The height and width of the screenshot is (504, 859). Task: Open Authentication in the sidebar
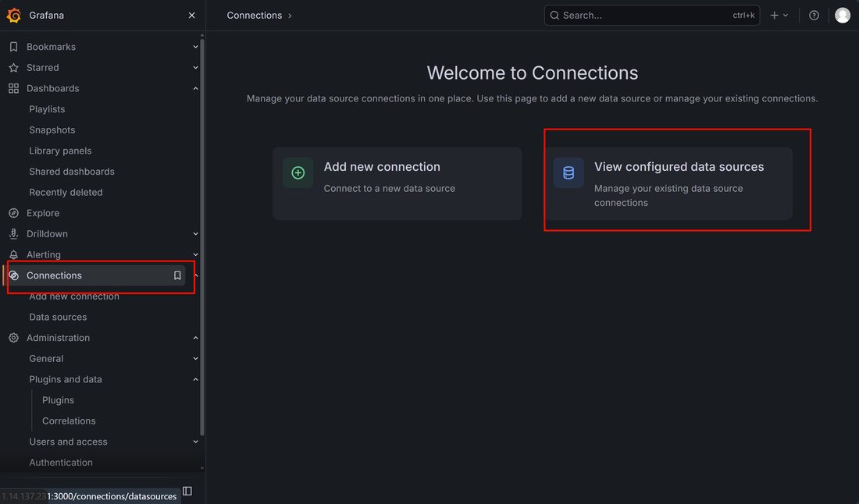(x=61, y=463)
